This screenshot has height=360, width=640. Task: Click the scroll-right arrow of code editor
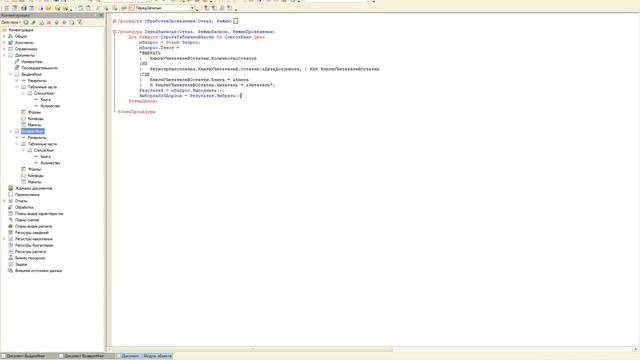(x=635, y=349)
